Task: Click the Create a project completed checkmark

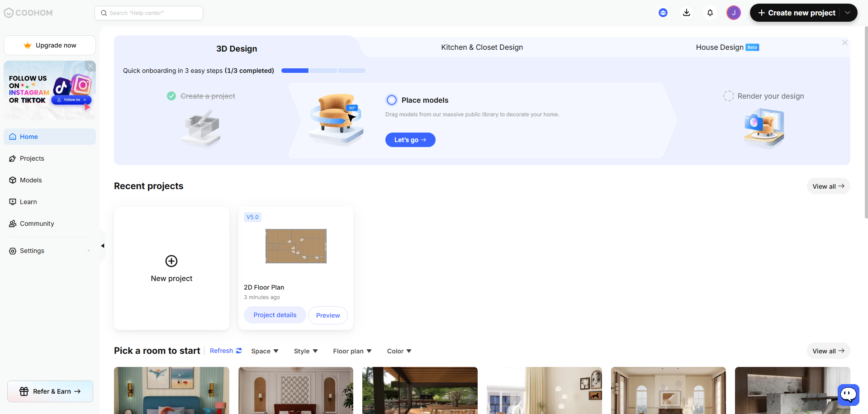Action: (171, 96)
